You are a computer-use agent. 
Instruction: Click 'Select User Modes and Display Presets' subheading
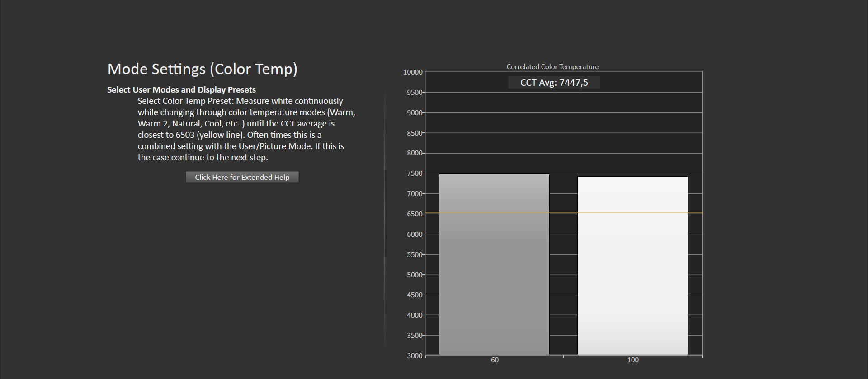pyautogui.click(x=181, y=89)
